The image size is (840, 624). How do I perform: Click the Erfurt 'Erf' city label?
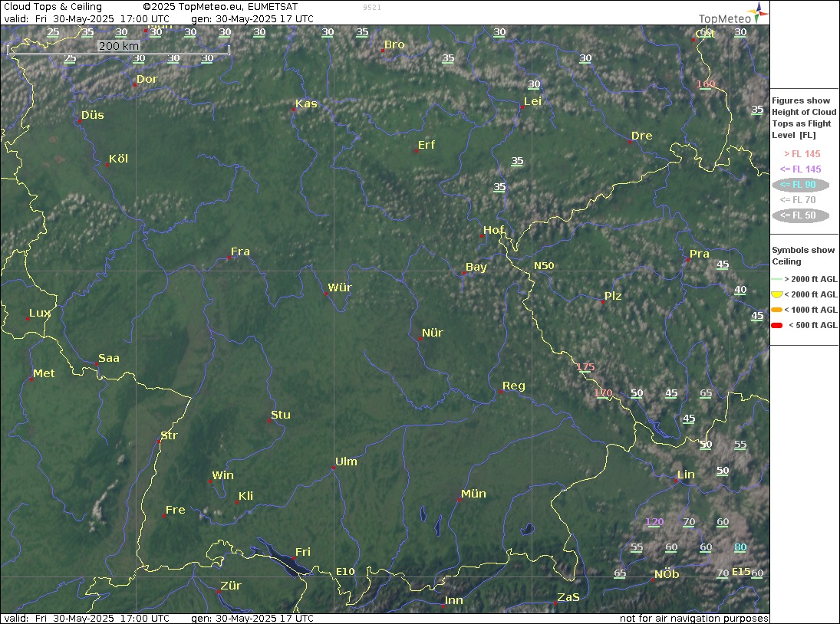427,145
